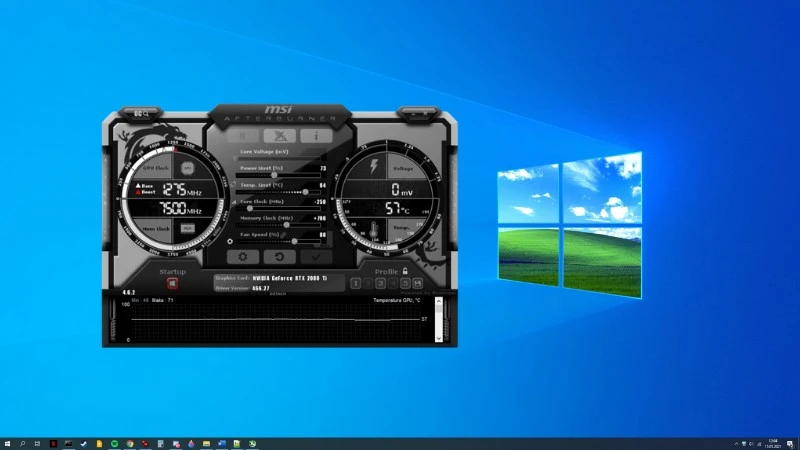Click the Core Clock slider handle
Image resolution: width=800 pixels, height=450 pixels.
click(x=249, y=208)
